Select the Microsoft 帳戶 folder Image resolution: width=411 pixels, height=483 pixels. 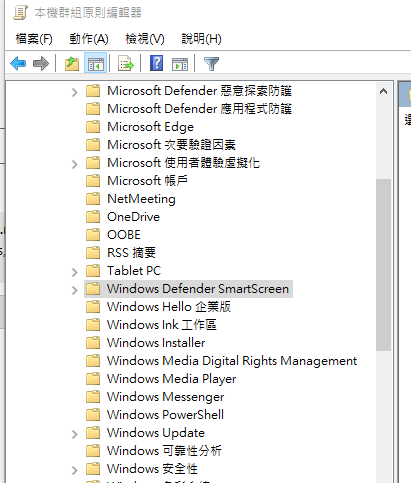(x=147, y=181)
